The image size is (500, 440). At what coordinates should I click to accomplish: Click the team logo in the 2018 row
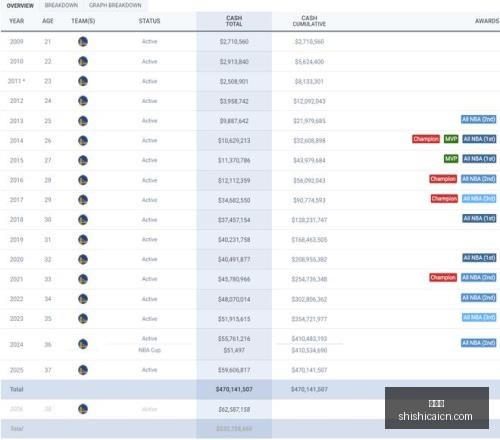[83, 220]
